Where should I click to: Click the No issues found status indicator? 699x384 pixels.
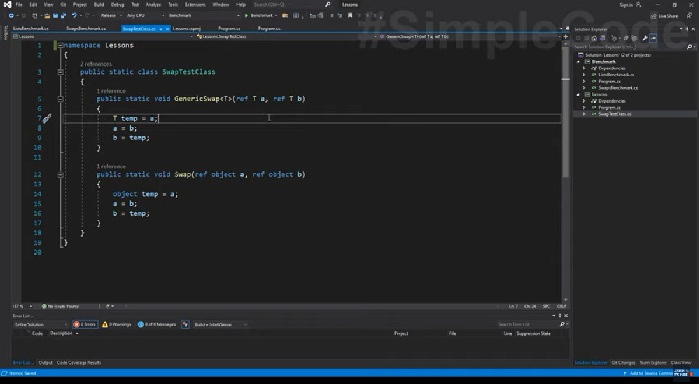[x=60, y=306]
